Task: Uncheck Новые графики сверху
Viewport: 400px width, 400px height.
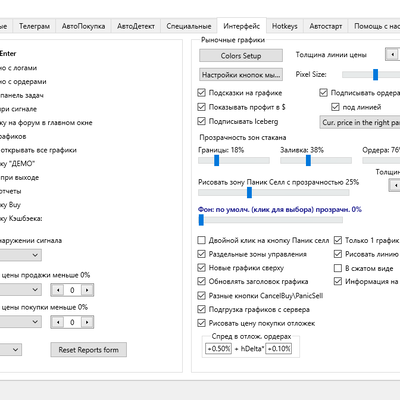Action: point(201,268)
